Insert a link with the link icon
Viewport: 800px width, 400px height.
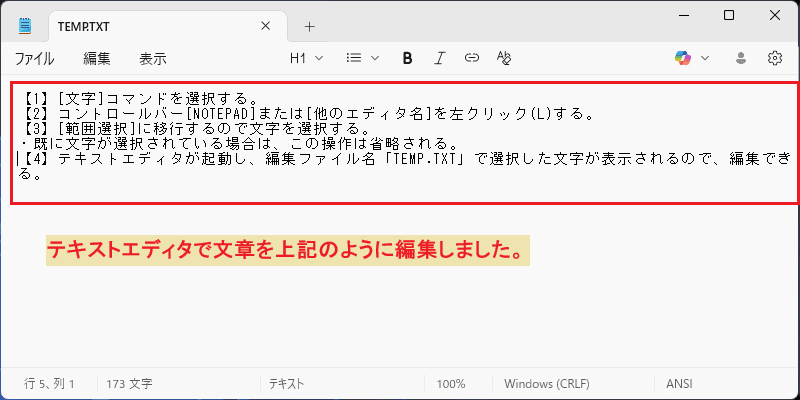coord(471,58)
